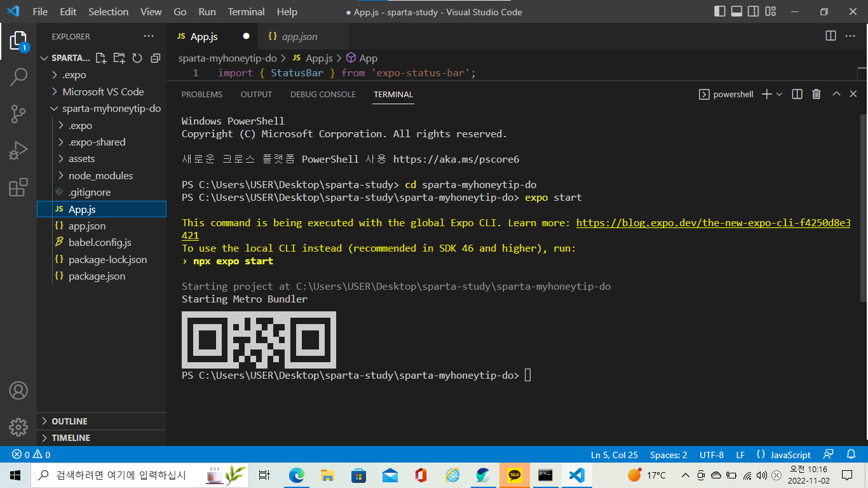Open the Accounts menu icon

18,390
